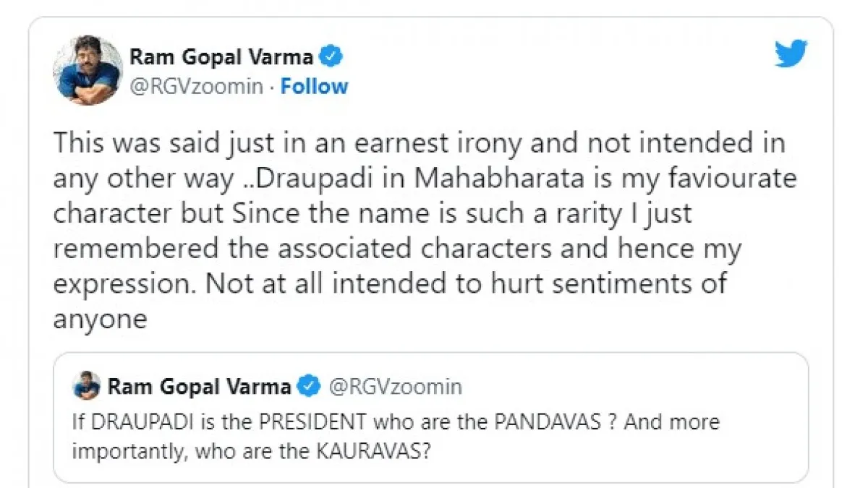
Task: Click the quoted tweet's small profile avatar
Action: point(87,386)
